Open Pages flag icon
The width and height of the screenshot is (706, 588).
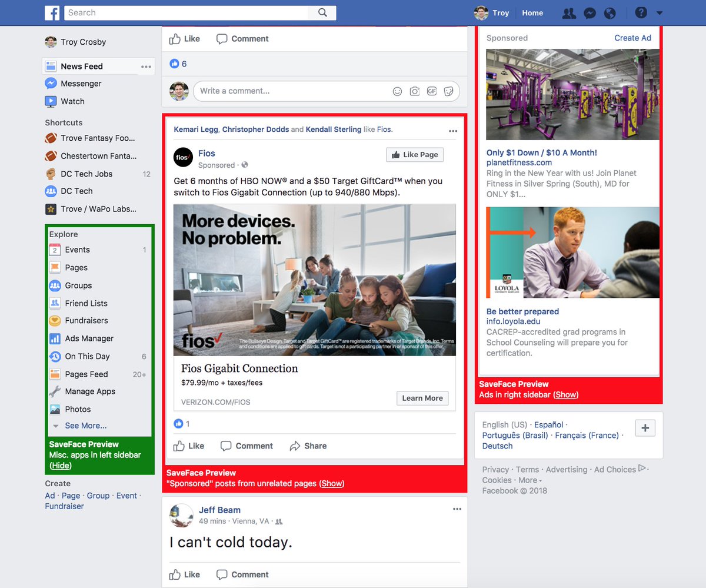click(x=55, y=267)
